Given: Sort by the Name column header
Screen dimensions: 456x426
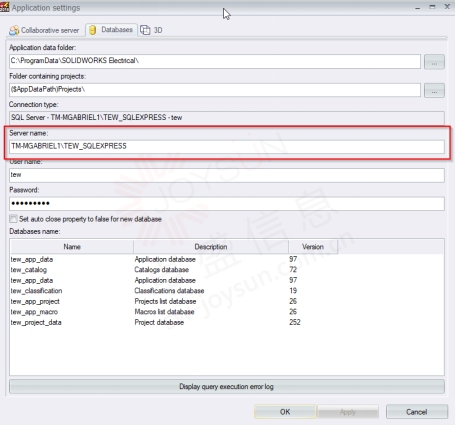Looking at the screenshot, I should coord(72,247).
